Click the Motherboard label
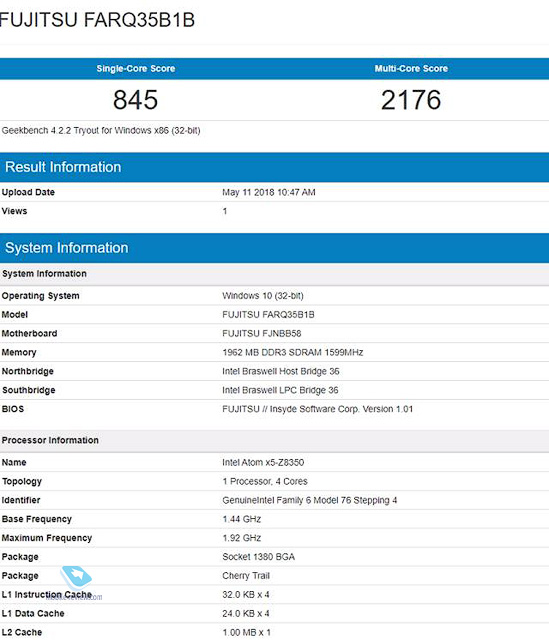Image resolution: width=549 pixels, height=640 pixels. click(29, 333)
